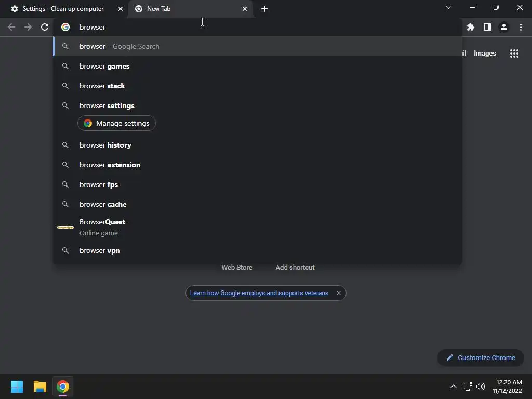
Task: Open the Google apps grid
Action: [514, 54]
